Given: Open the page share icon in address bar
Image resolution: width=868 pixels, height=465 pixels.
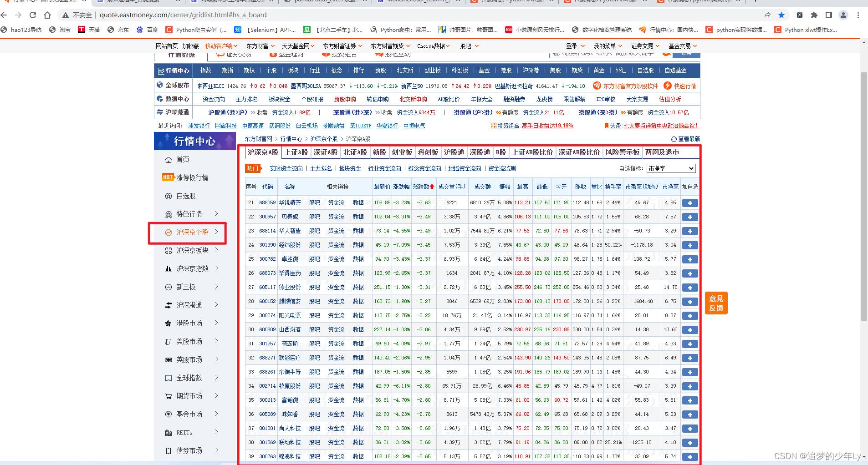Looking at the screenshot, I should tap(767, 15).
